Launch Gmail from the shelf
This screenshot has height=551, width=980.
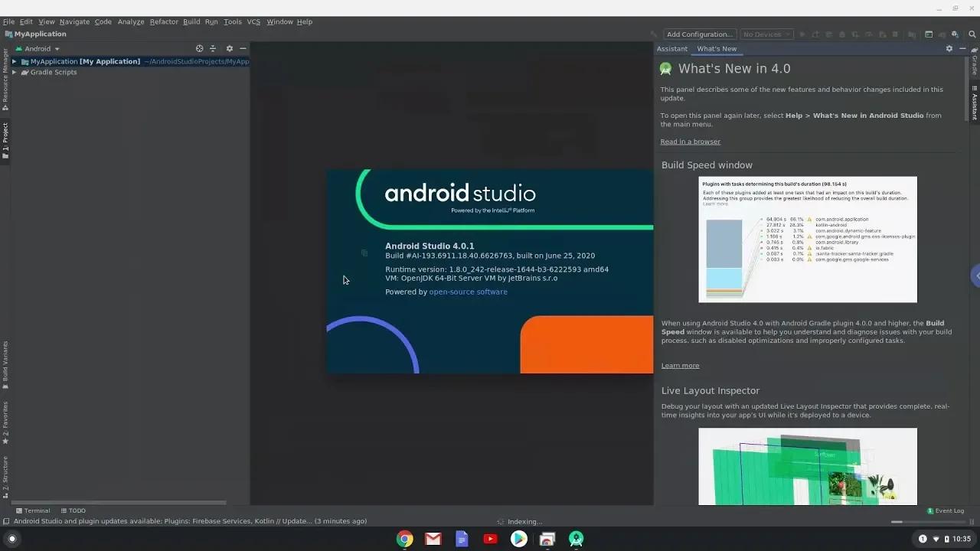[x=433, y=539]
